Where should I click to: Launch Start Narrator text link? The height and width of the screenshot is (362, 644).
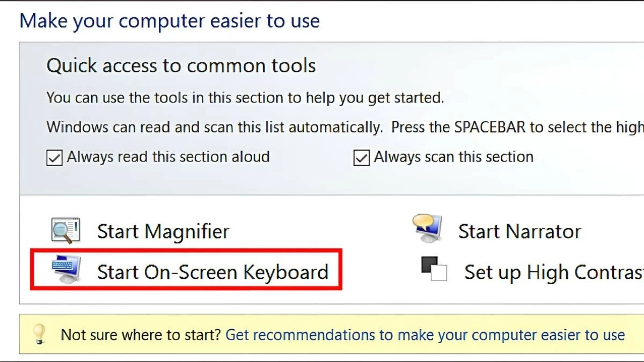pyautogui.click(x=519, y=232)
